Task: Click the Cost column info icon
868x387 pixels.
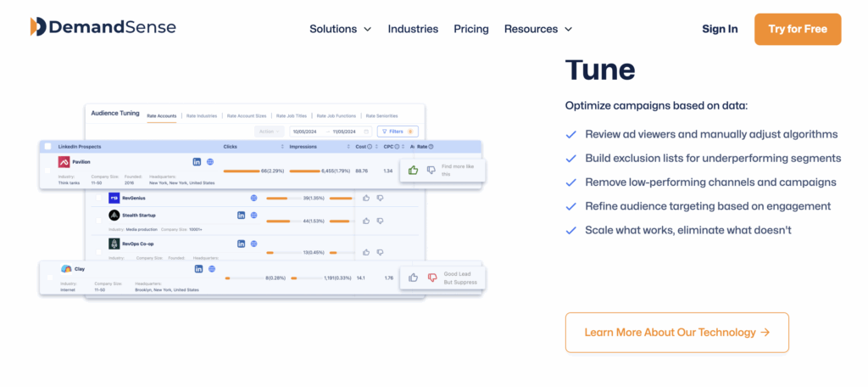Action: coord(370,147)
